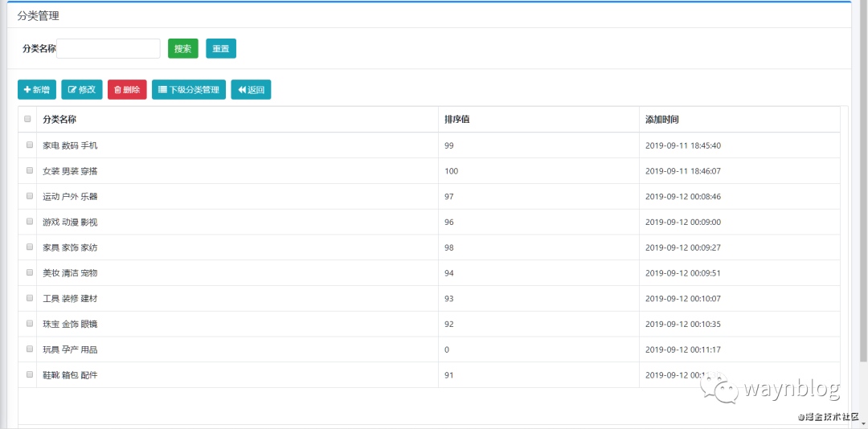
Task: Click the 返回 back button
Action: coord(251,90)
